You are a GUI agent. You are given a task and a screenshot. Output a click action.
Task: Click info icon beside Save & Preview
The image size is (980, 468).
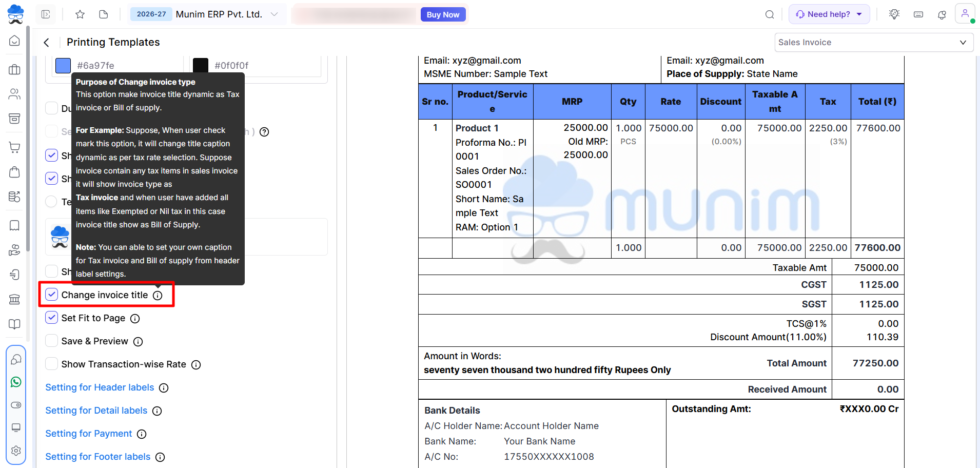tap(138, 342)
